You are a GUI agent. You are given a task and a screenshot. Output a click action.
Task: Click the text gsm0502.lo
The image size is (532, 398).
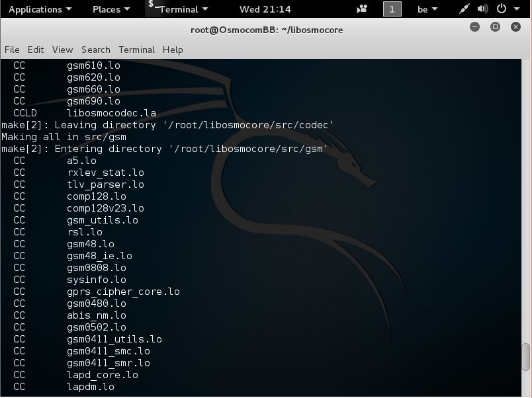[97, 327]
